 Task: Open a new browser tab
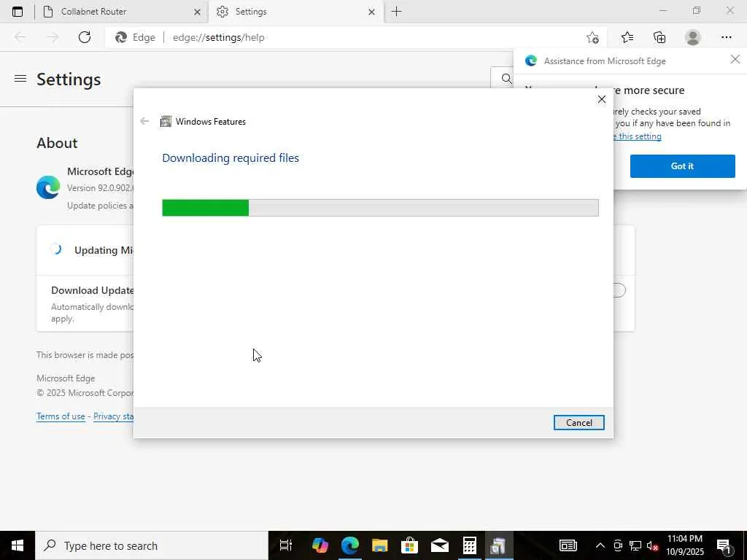[x=396, y=12]
